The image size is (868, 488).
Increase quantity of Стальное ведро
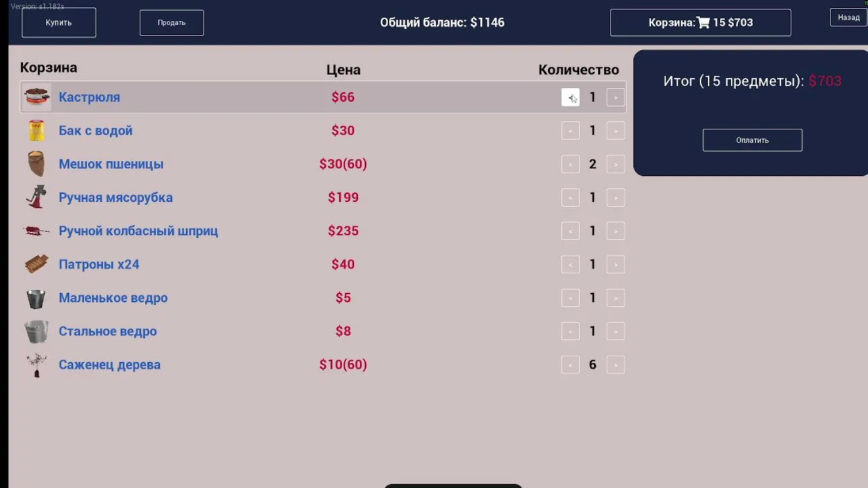pyautogui.click(x=615, y=331)
